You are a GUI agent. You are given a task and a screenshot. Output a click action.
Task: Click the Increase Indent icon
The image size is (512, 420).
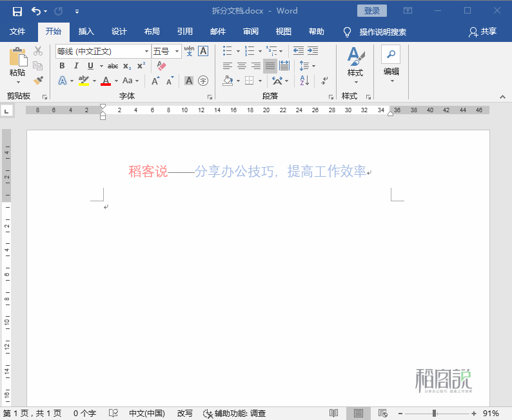pos(313,50)
